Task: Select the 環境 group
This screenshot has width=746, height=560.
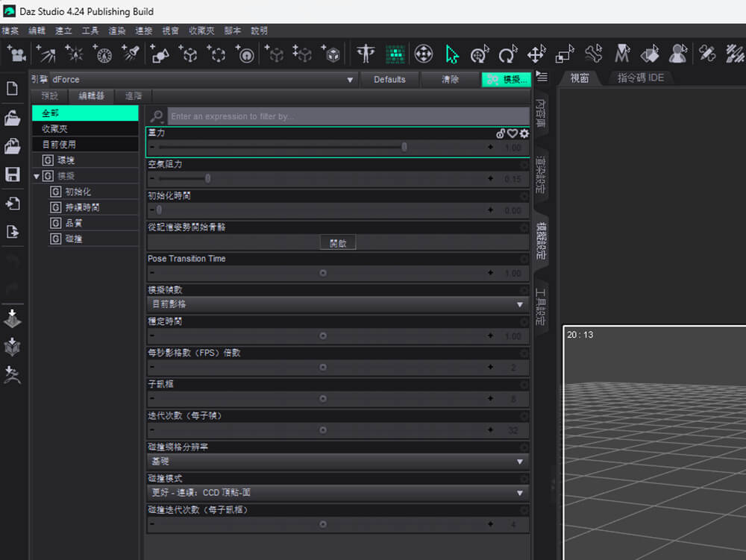Action: pos(85,160)
